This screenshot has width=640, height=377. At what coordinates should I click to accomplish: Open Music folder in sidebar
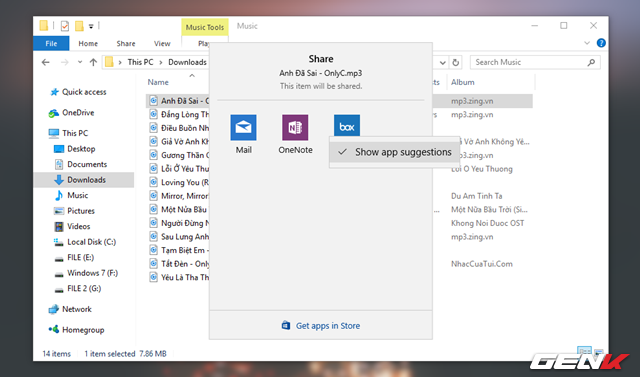tap(71, 195)
